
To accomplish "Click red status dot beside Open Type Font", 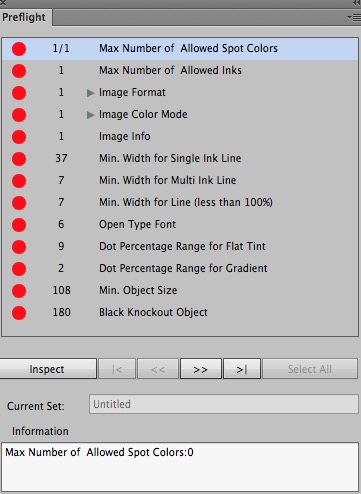I will click(x=19, y=225).
